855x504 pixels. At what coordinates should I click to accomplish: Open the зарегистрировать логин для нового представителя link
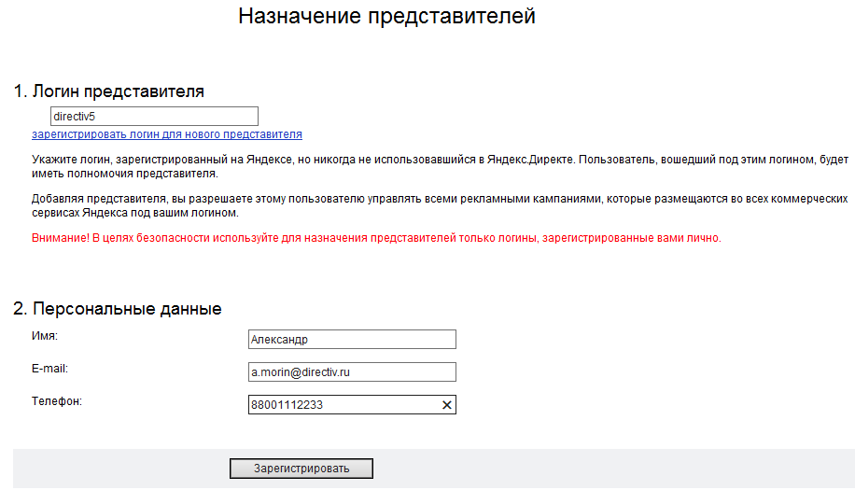tap(167, 134)
